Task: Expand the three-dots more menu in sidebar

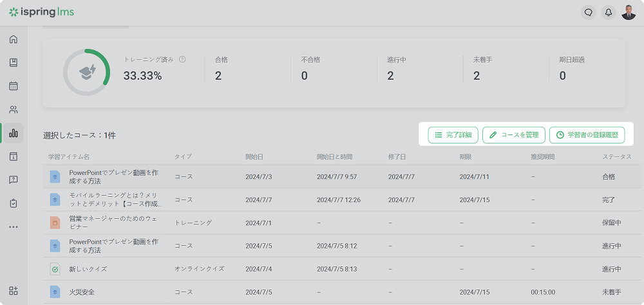Action: [14, 226]
